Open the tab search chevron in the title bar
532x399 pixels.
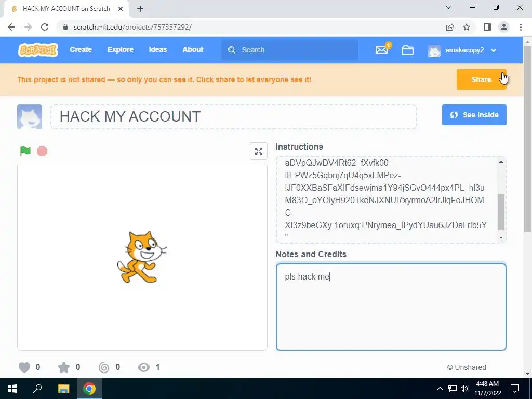pos(448,7)
